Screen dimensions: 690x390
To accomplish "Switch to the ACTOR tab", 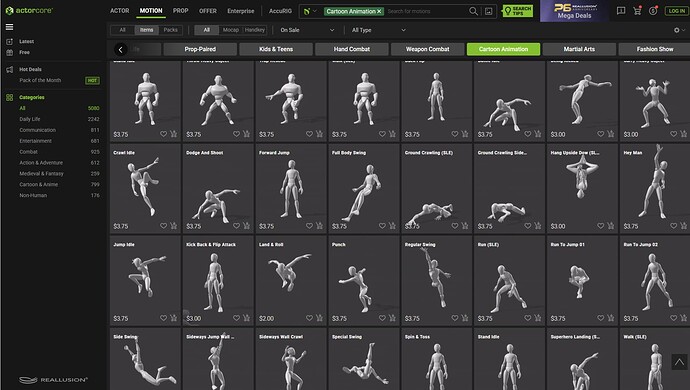I will (x=120, y=11).
